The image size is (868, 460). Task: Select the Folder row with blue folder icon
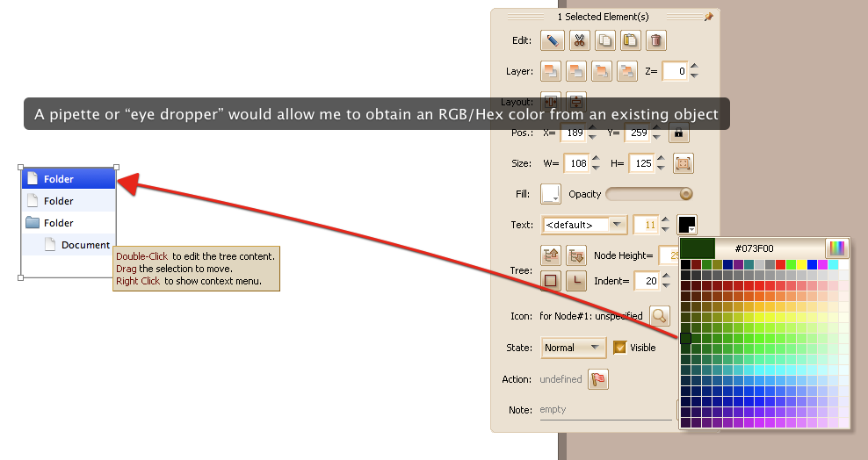(x=69, y=223)
